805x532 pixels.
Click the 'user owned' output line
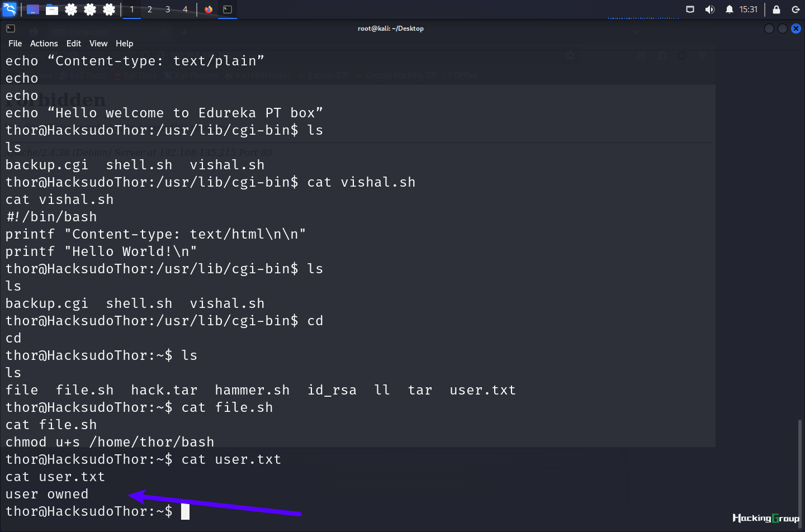point(47,494)
